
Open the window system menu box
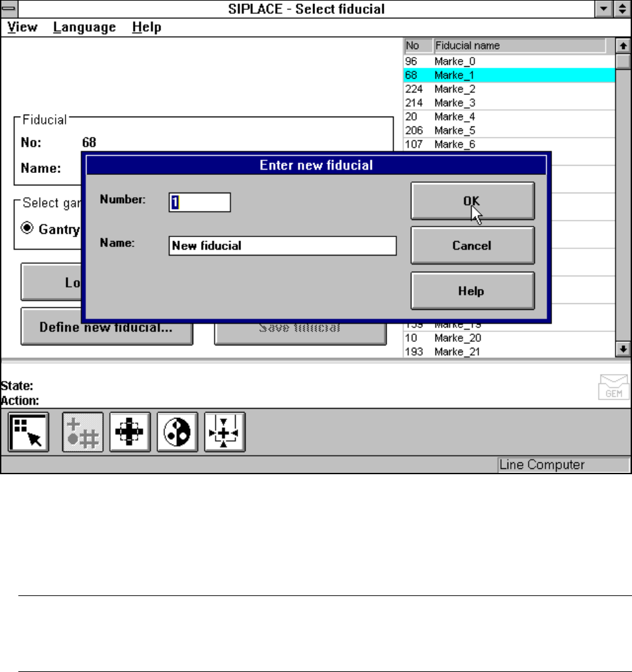click(9, 9)
